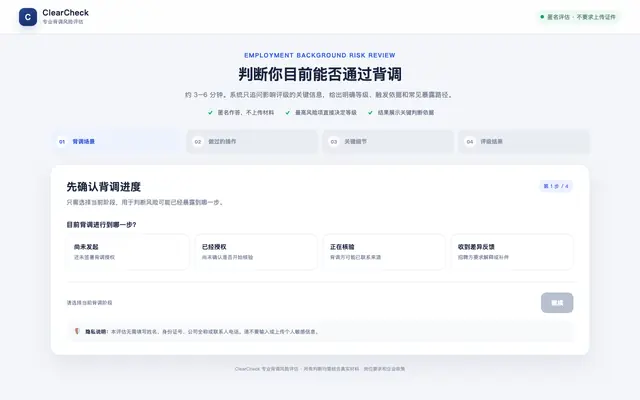Viewport: 640px width, 400px height.
Task: Choose the 正在核验 option card
Action: 384,252
